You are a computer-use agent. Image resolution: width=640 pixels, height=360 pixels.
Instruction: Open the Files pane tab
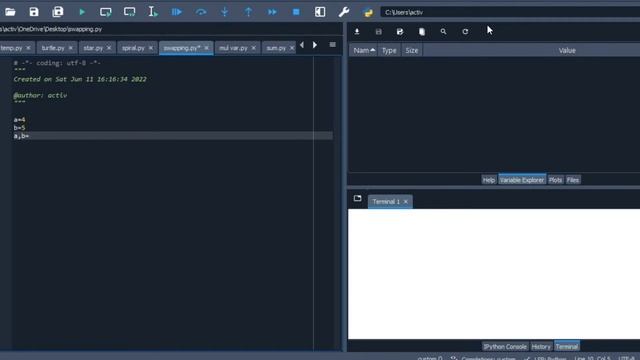(573, 180)
